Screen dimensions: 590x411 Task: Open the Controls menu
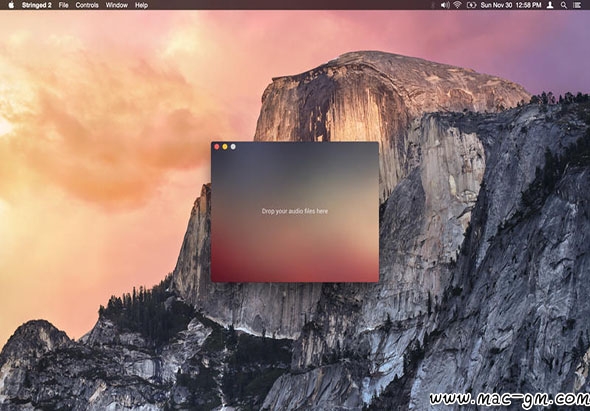point(87,5)
